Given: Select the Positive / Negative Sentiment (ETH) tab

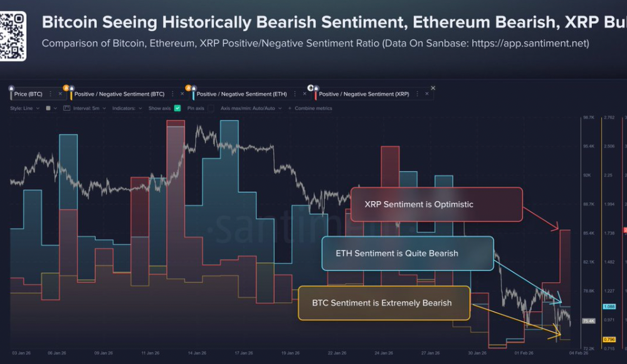Looking at the screenshot, I should click(242, 93).
